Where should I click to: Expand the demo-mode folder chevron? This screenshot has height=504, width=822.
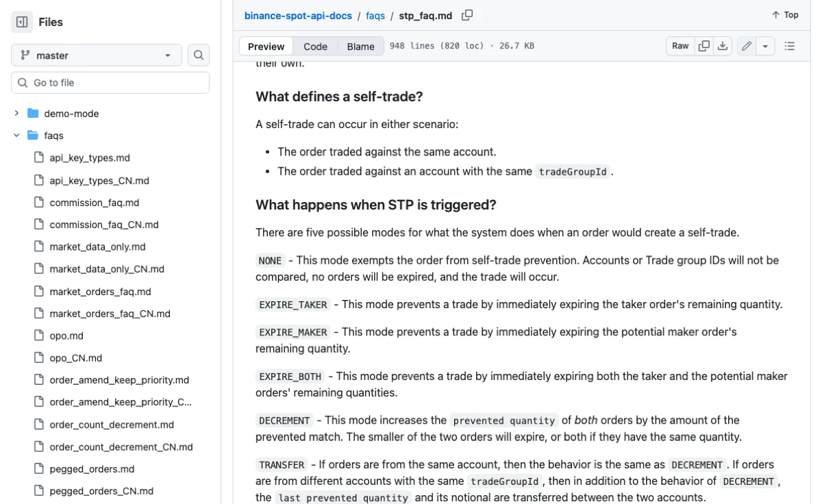[16, 114]
